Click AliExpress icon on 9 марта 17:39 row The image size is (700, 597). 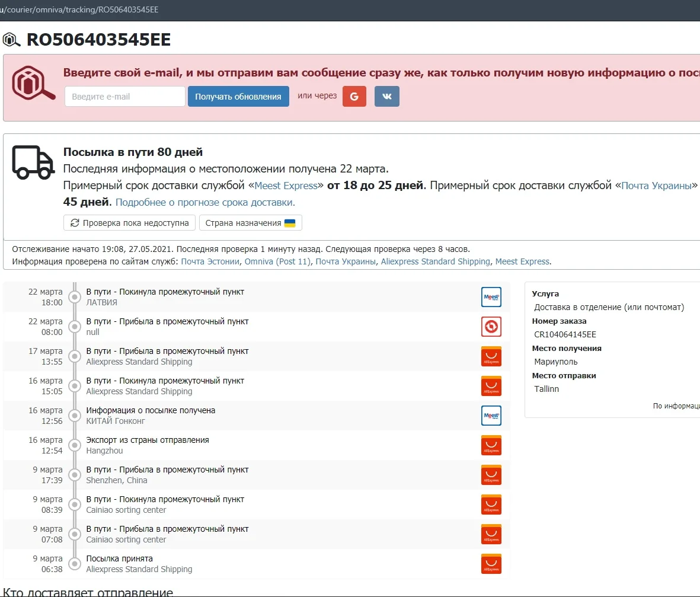pyautogui.click(x=491, y=475)
